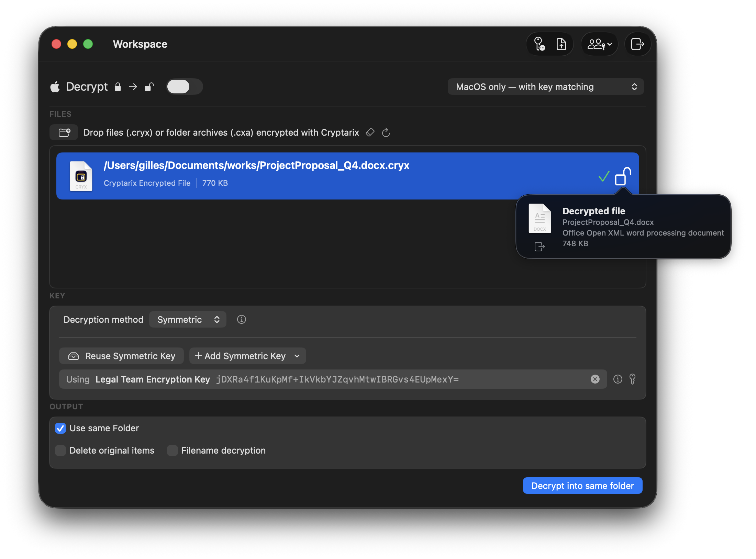Click the refresh files icon
The height and width of the screenshot is (559, 756).
point(386,132)
